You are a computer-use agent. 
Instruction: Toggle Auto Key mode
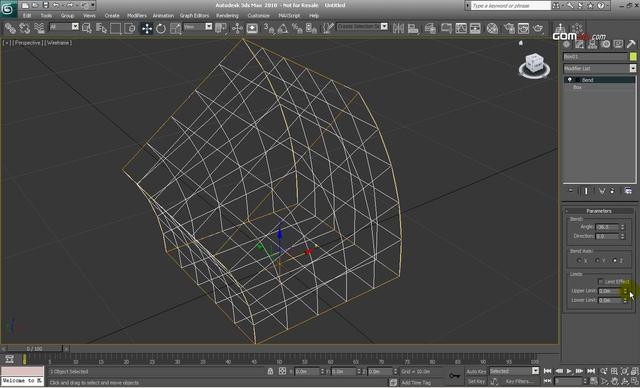(476, 371)
